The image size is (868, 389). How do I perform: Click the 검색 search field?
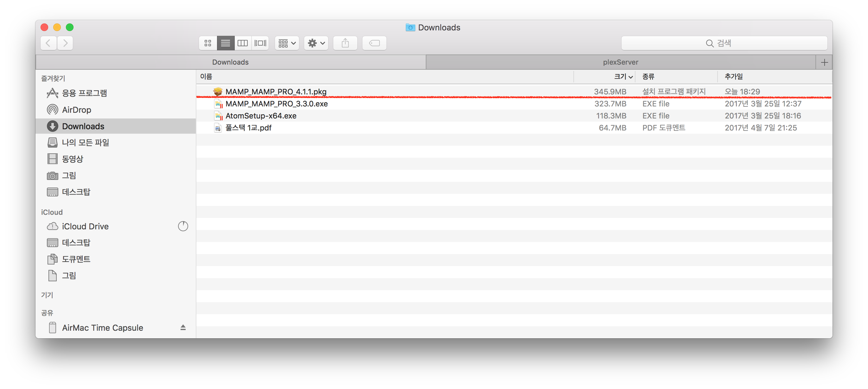coord(724,43)
